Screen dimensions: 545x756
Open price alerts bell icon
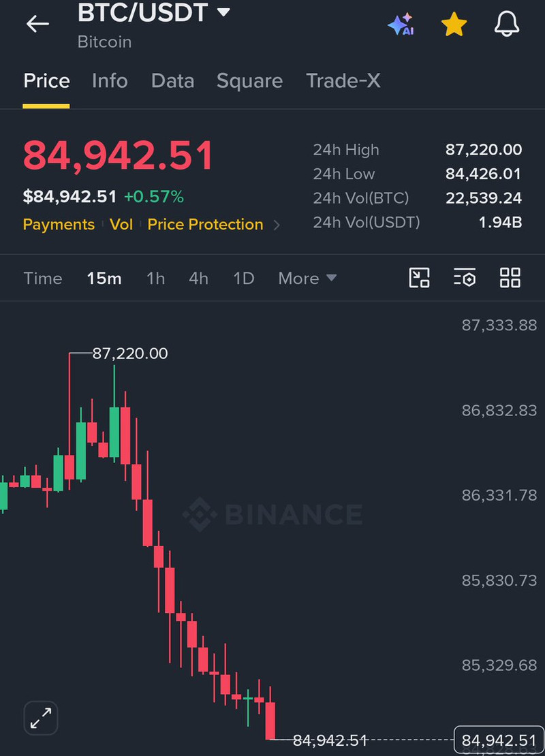pos(507,24)
